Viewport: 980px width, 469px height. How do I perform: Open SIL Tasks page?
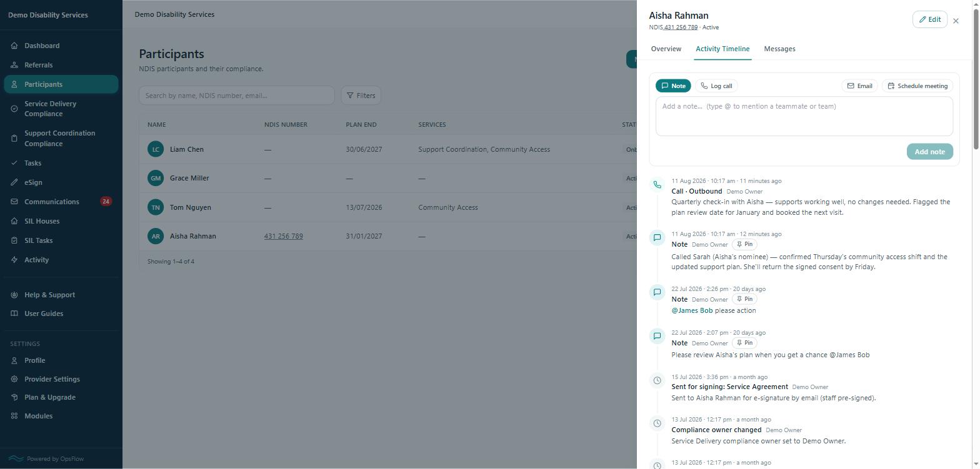[61, 240]
